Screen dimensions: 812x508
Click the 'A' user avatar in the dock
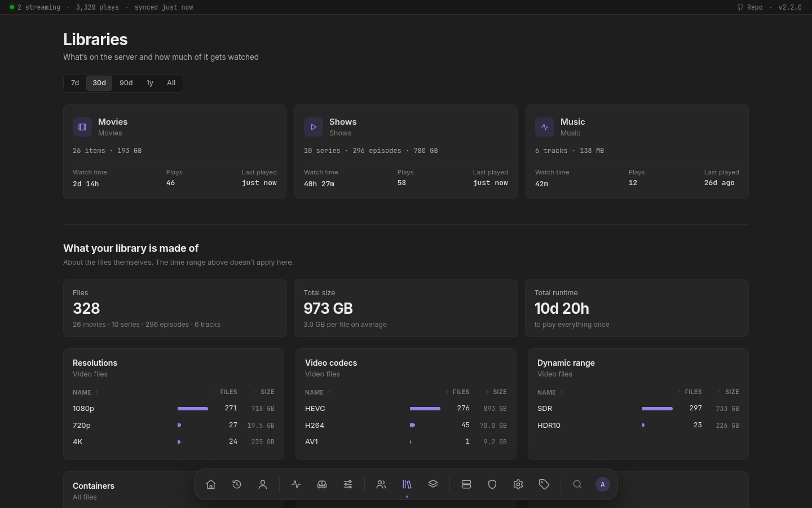point(603,484)
